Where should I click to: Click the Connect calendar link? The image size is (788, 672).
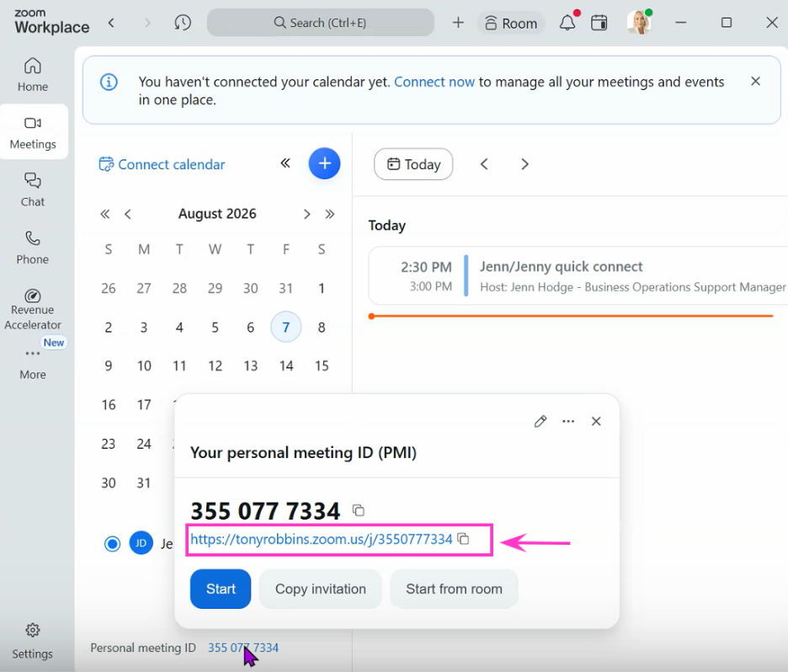coord(162,164)
